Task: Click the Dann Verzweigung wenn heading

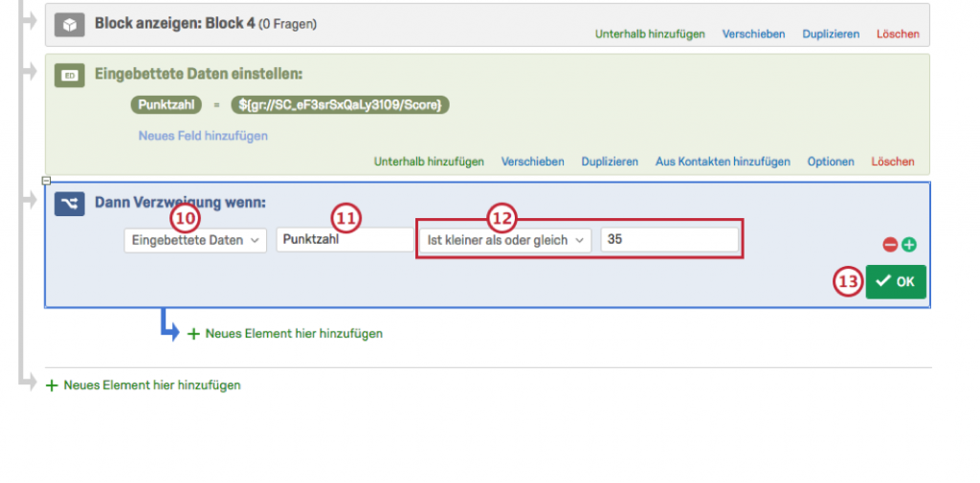Action: [x=180, y=203]
